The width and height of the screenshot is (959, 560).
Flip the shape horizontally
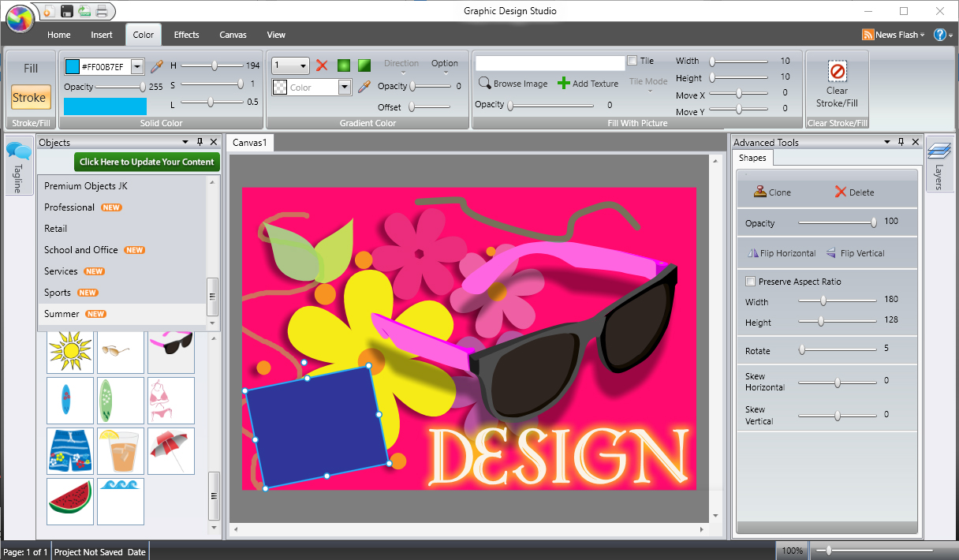[781, 253]
